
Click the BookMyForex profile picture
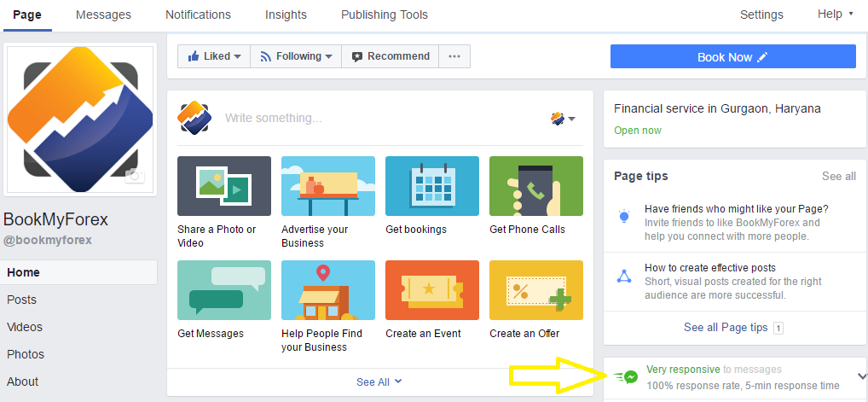point(80,119)
